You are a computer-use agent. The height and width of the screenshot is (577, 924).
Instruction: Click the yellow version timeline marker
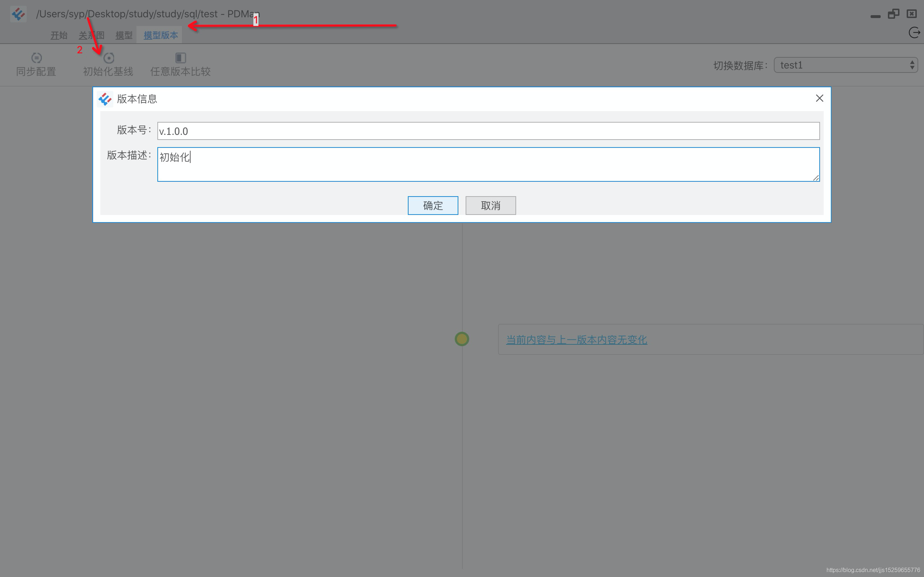click(462, 339)
